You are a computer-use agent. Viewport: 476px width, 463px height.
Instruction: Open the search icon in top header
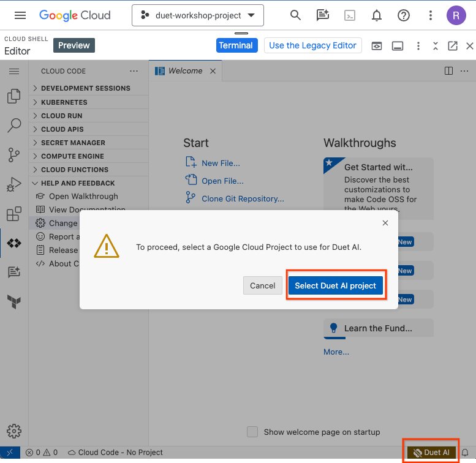(295, 15)
